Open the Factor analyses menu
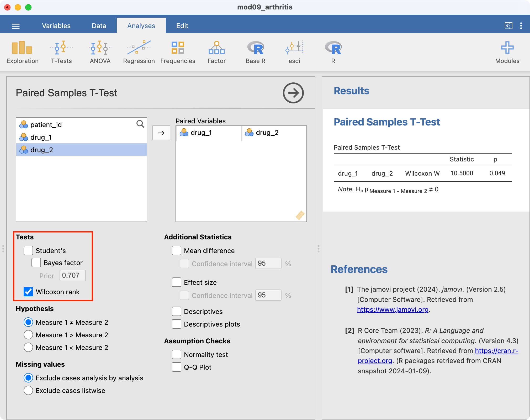This screenshot has width=530, height=420. point(216,52)
